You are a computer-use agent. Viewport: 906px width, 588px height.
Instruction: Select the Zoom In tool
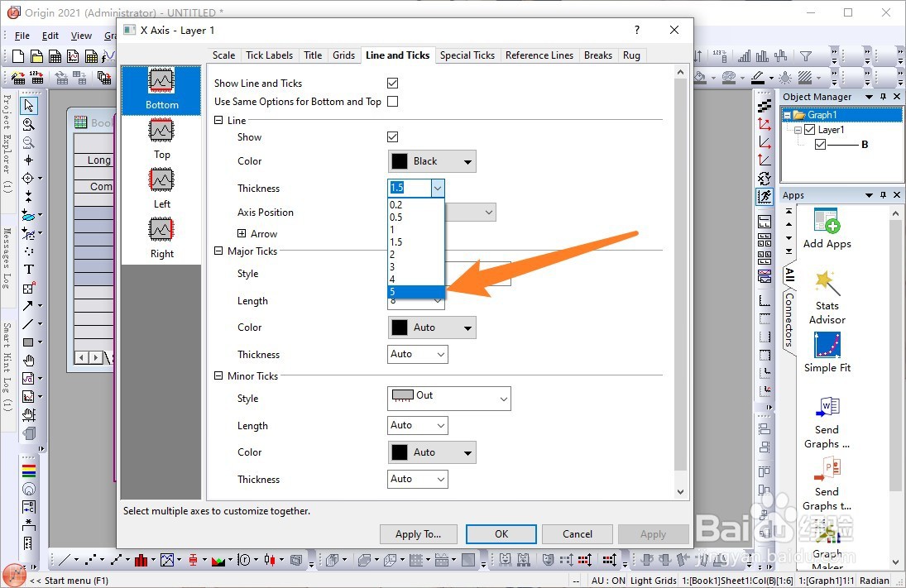tap(28, 124)
